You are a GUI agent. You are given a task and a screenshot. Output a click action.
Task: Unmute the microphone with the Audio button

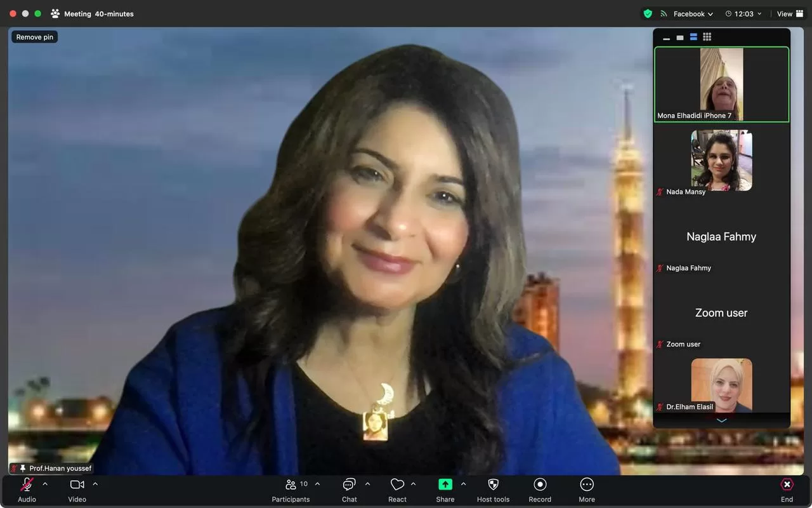pos(27,485)
